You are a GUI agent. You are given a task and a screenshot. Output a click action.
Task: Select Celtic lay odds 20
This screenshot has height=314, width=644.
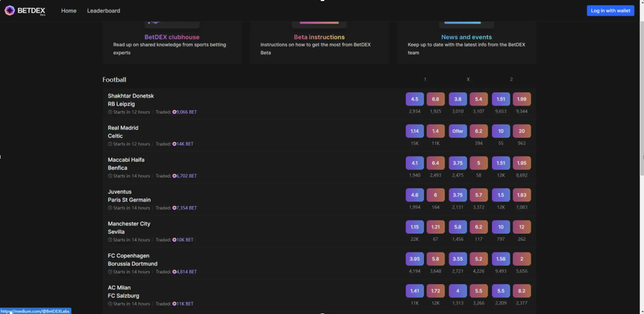coord(522,131)
